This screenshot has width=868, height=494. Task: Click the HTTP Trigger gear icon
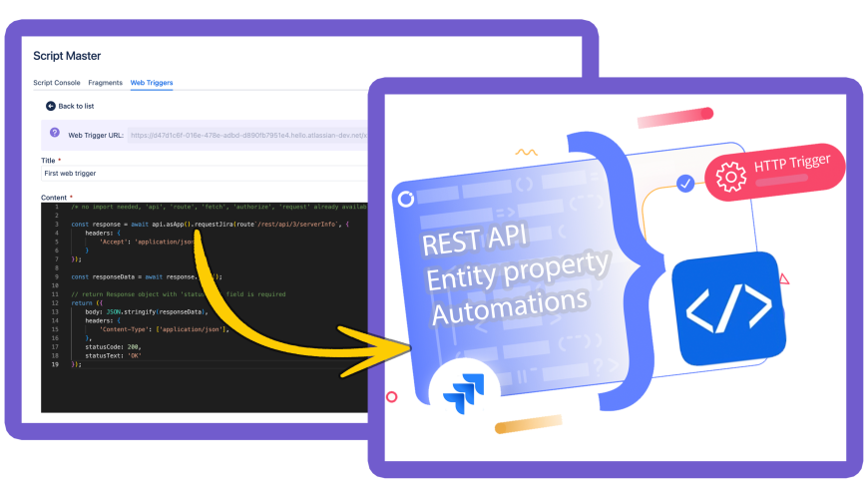click(x=730, y=177)
